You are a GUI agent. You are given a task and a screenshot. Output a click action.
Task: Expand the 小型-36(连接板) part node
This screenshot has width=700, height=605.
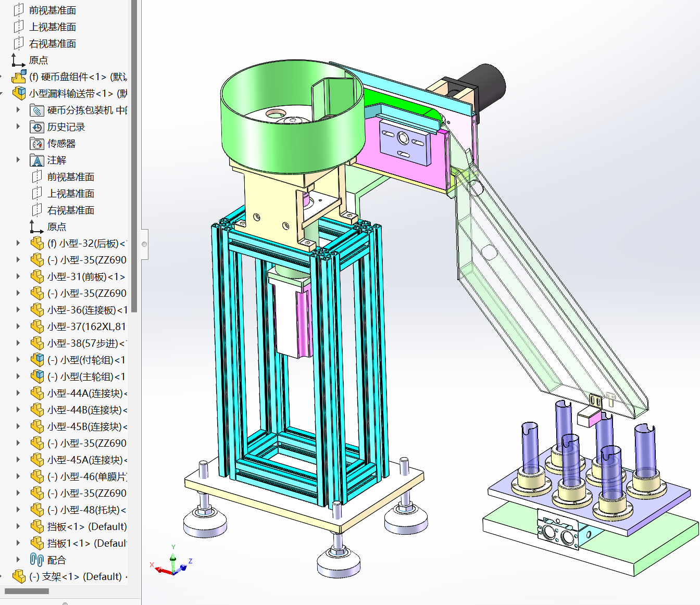coord(18,310)
